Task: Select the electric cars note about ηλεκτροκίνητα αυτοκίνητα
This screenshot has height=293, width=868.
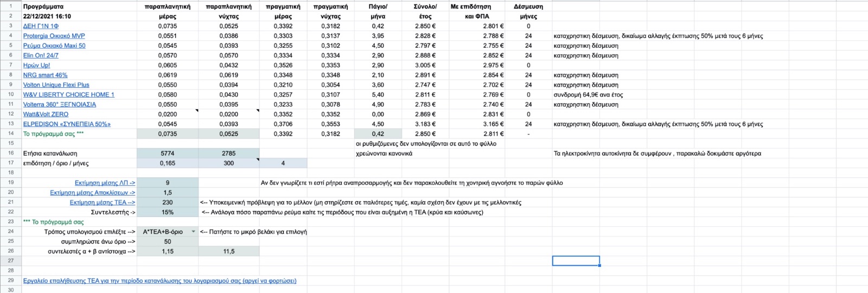Action: [657, 154]
